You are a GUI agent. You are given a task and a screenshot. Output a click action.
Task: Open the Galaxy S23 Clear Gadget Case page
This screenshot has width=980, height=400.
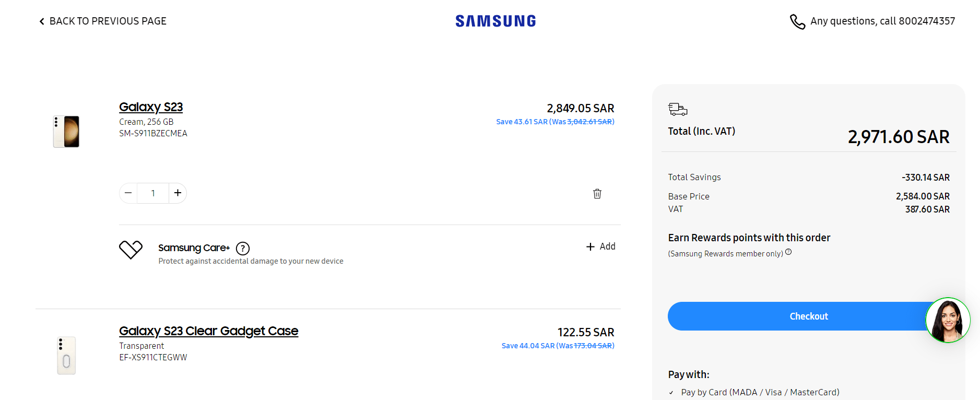(209, 331)
